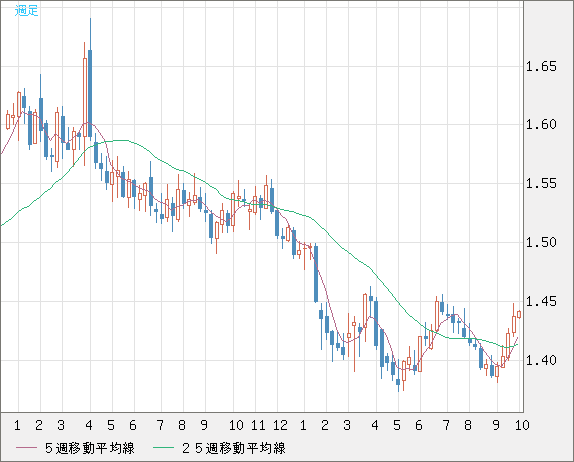574x462 pixels.
Task: Click the 1.65 price axis label
Action: tap(541, 67)
